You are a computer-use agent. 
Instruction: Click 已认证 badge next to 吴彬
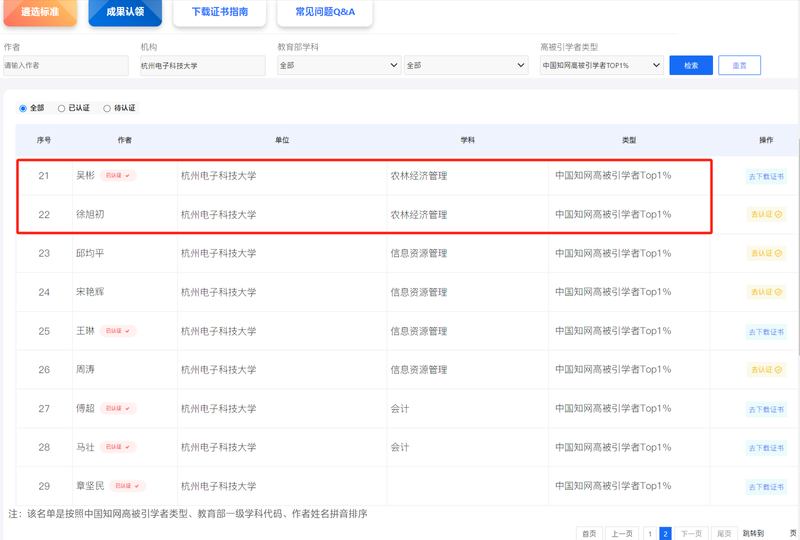pos(118,176)
